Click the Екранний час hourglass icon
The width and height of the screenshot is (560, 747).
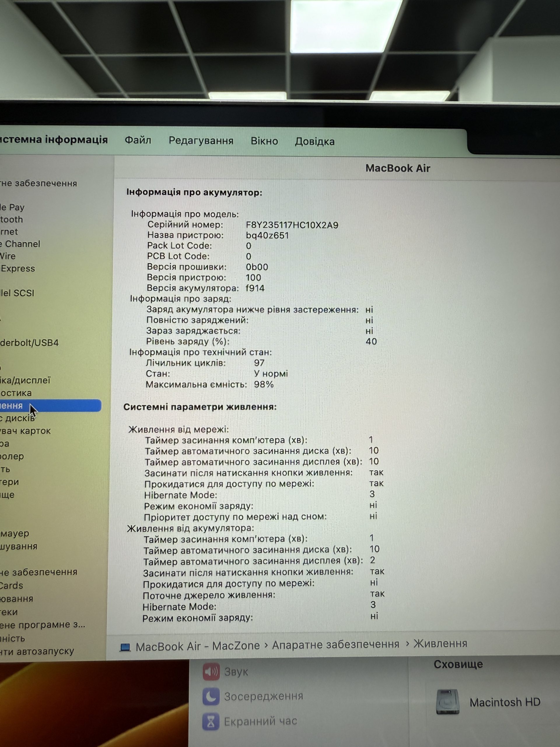pyautogui.click(x=211, y=722)
